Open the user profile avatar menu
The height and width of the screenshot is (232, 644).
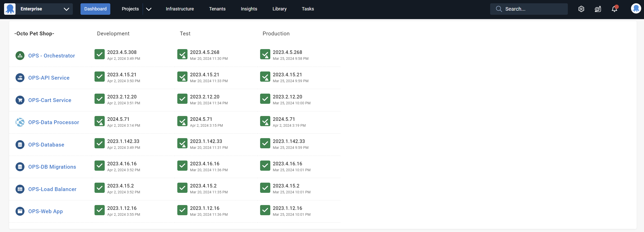[636, 8]
